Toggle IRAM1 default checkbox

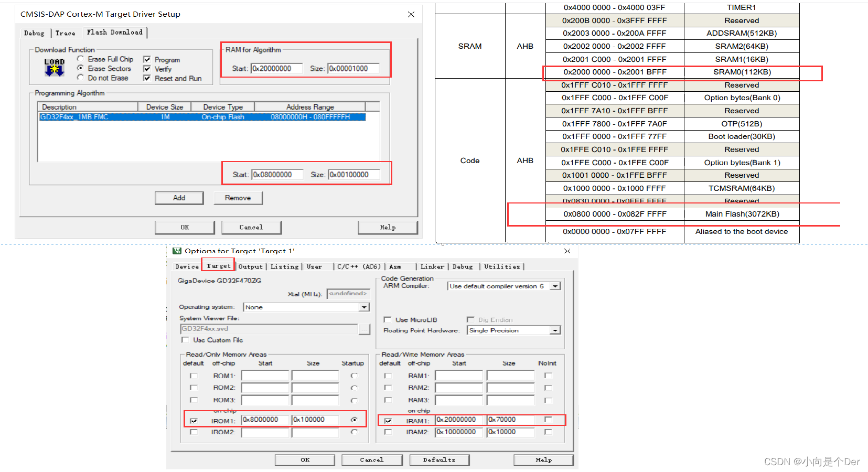(388, 421)
